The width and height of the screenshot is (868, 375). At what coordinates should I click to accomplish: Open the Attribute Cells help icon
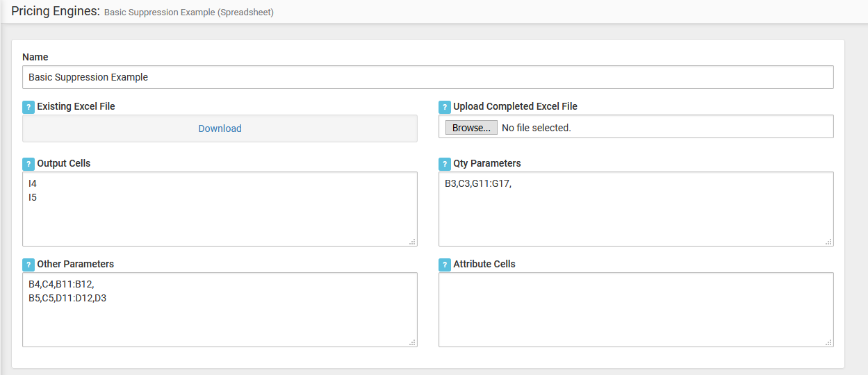pyautogui.click(x=445, y=265)
